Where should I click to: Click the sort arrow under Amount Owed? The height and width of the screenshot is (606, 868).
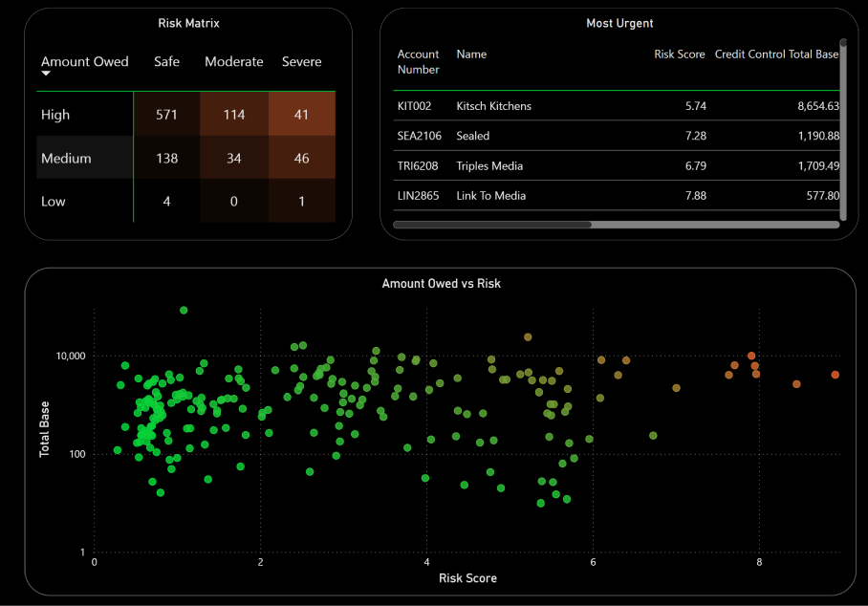[x=45, y=75]
